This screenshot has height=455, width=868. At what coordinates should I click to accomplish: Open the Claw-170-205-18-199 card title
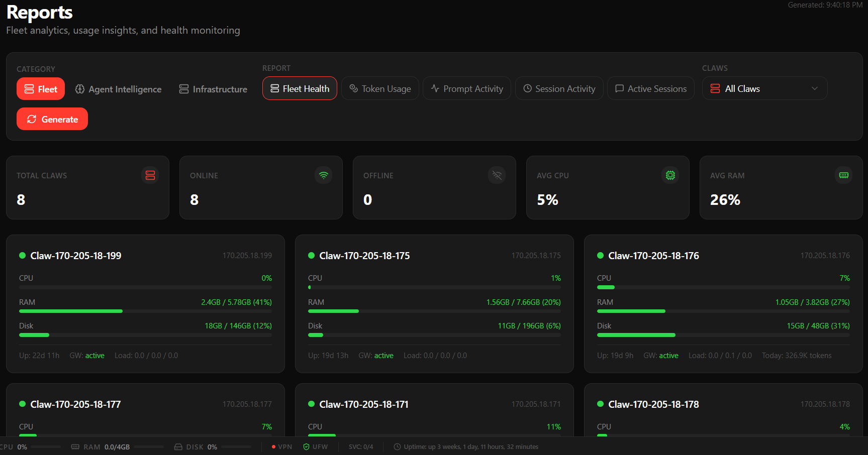tap(76, 256)
